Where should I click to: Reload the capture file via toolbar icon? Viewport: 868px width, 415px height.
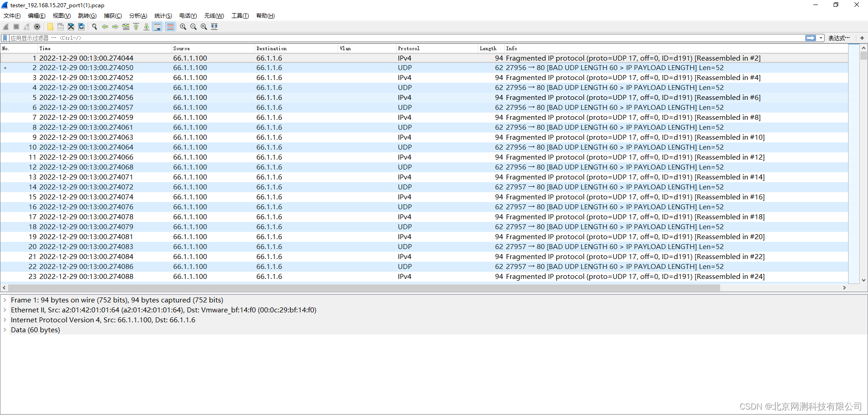click(x=81, y=27)
